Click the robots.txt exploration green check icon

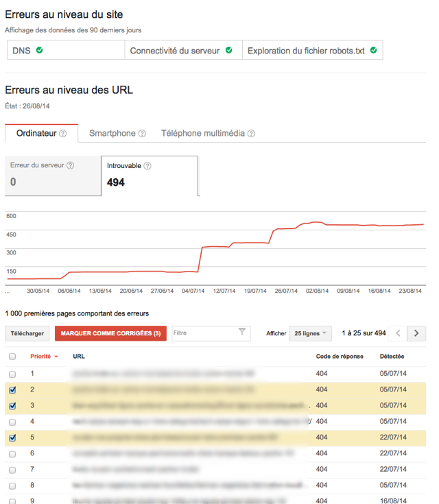(x=374, y=50)
